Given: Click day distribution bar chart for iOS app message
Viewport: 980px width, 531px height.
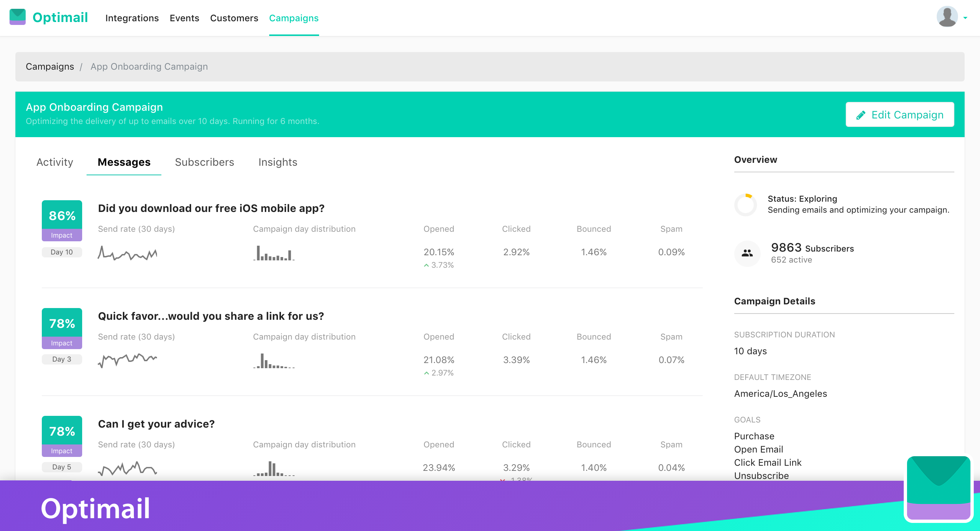Looking at the screenshot, I should pyautogui.click(x=274, y=253).
